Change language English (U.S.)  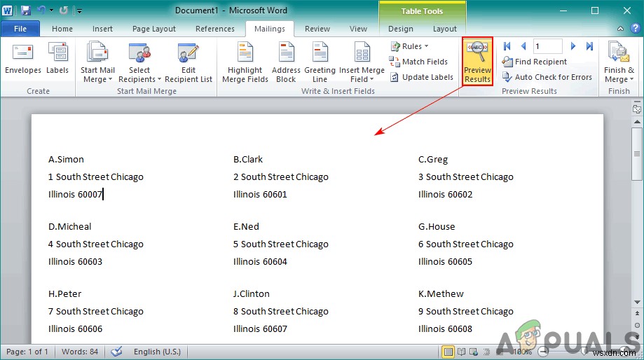pos(157,352)
